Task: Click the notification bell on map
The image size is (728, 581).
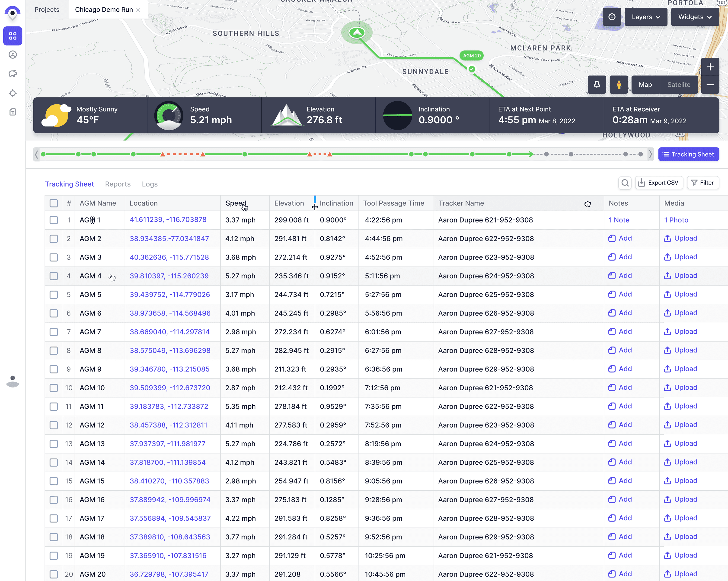Action: (597, 85)
